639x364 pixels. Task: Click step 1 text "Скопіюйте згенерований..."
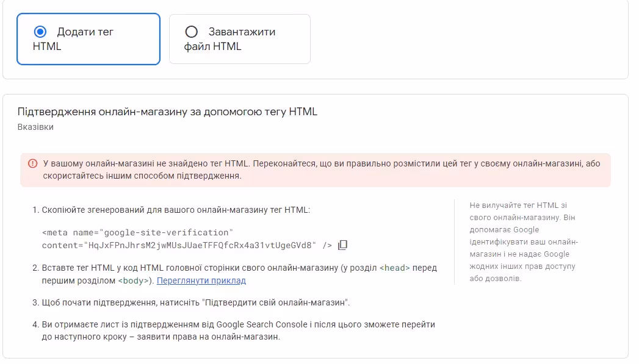[x=176, y=210]
